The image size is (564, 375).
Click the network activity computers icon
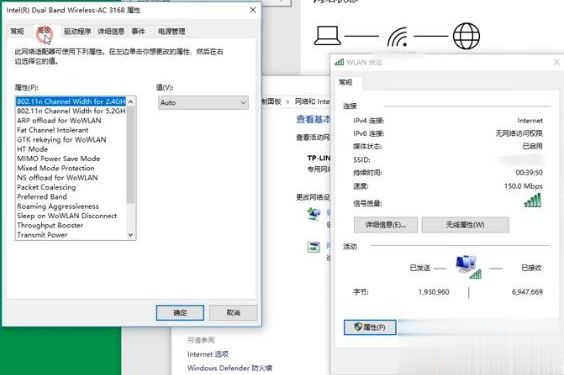tap(469, 267)
